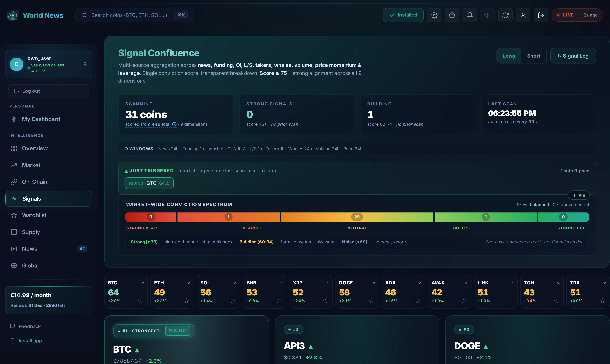Open Supply in sidebar

49,232
